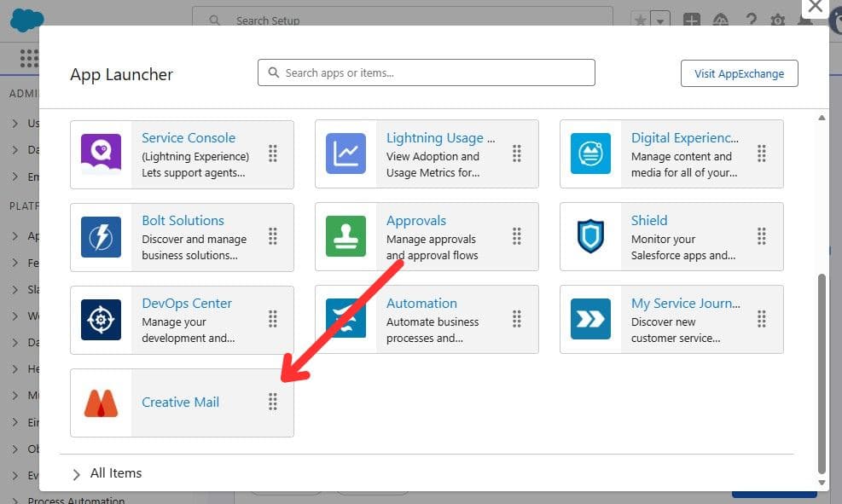This screenshot has width=842, height=504.
Task: Open the Lightning Usage app icon
Action: coord(346,154)
